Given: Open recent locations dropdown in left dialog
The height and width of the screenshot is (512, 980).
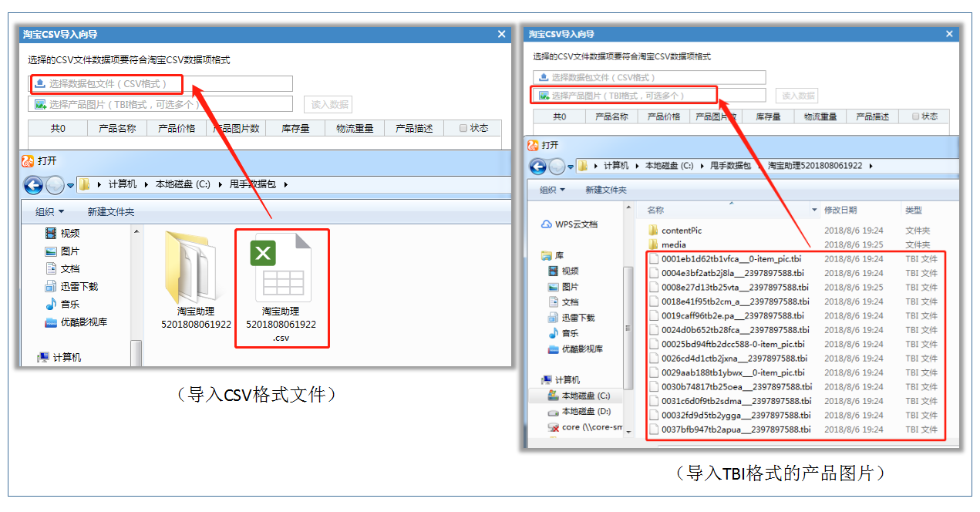Looking at the screenshot, I should [70, 185].
